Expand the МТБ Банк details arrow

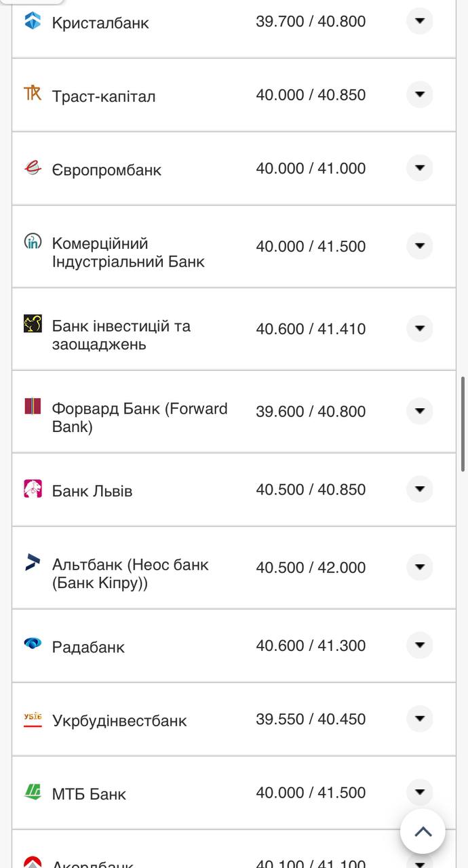420,791
